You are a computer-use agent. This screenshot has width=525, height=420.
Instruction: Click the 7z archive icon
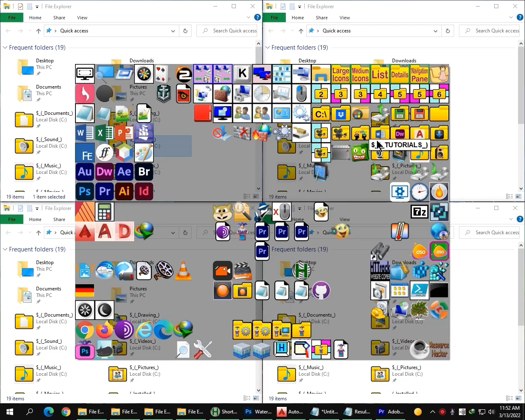tap(420, 212)
